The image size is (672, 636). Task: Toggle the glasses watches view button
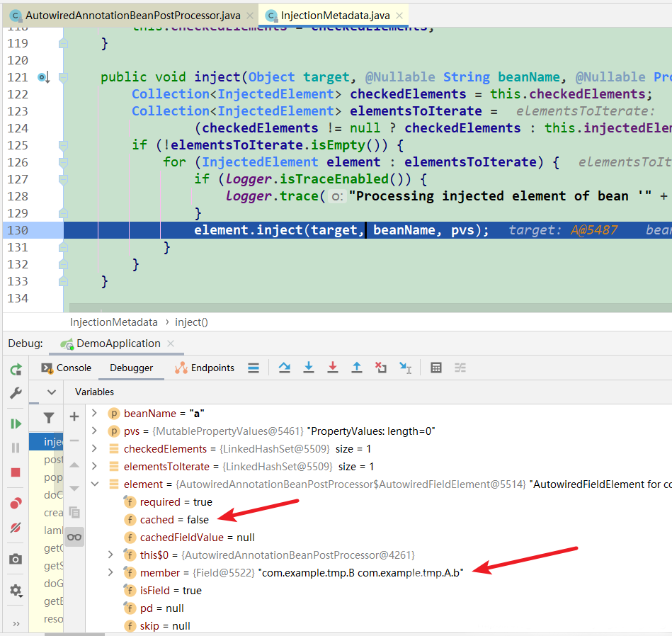click(74, 537)
